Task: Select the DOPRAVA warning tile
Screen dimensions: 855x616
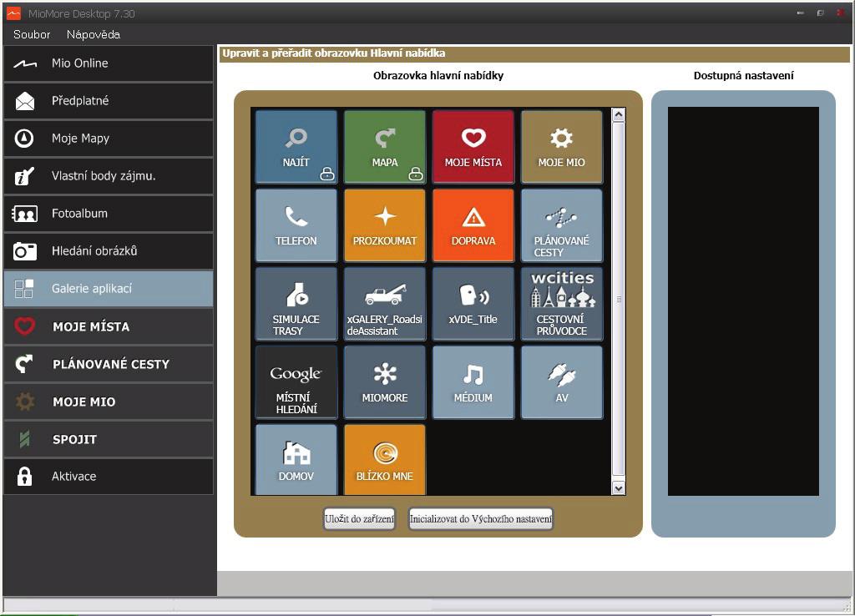Action: [x=473, y=225]
